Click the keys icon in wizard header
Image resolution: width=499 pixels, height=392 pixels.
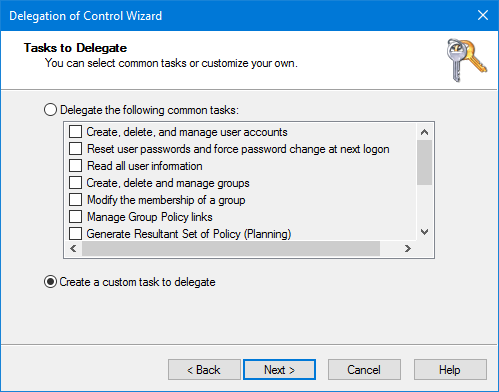point(467,60)
